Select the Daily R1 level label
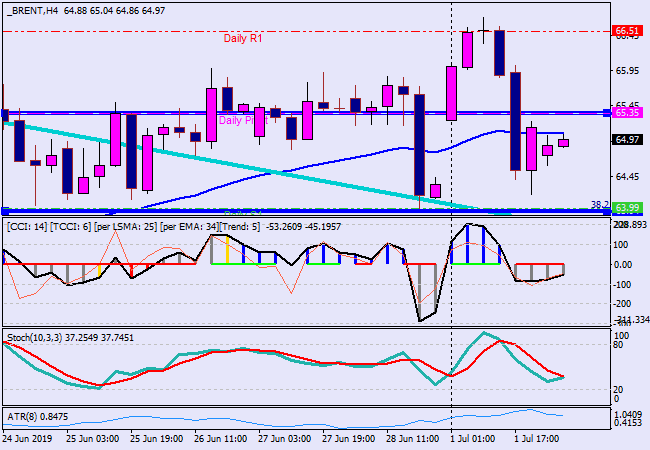 pos(242,38)
